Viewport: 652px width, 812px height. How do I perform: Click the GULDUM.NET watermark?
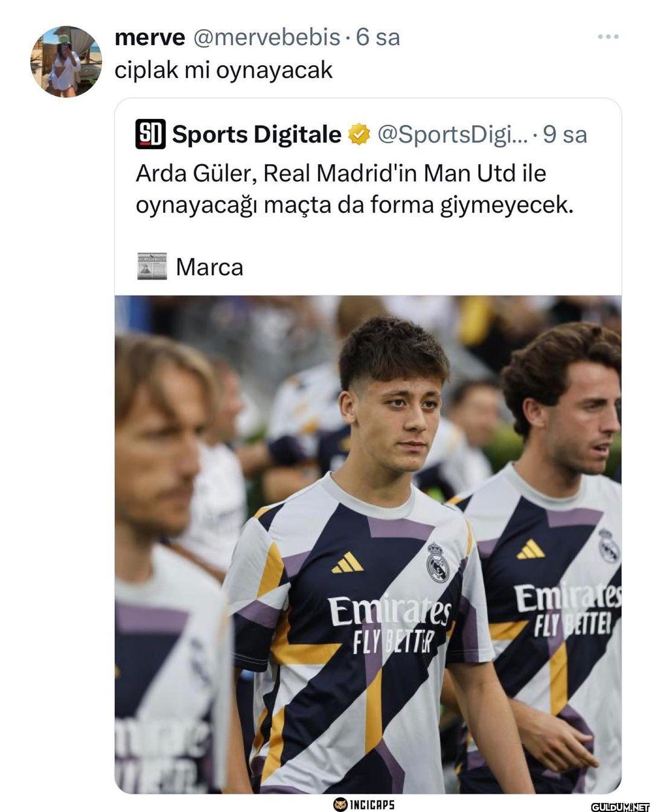tap(619, 807)
